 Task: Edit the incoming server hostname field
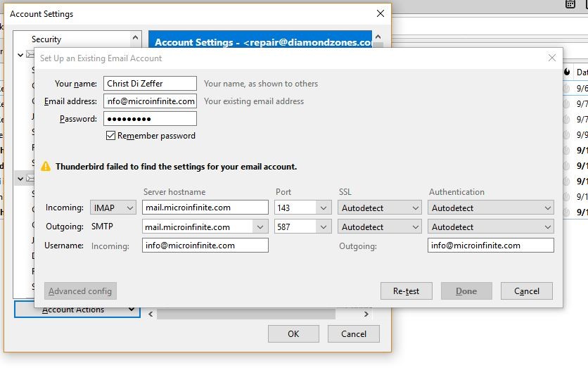click(x=205, y=208)
